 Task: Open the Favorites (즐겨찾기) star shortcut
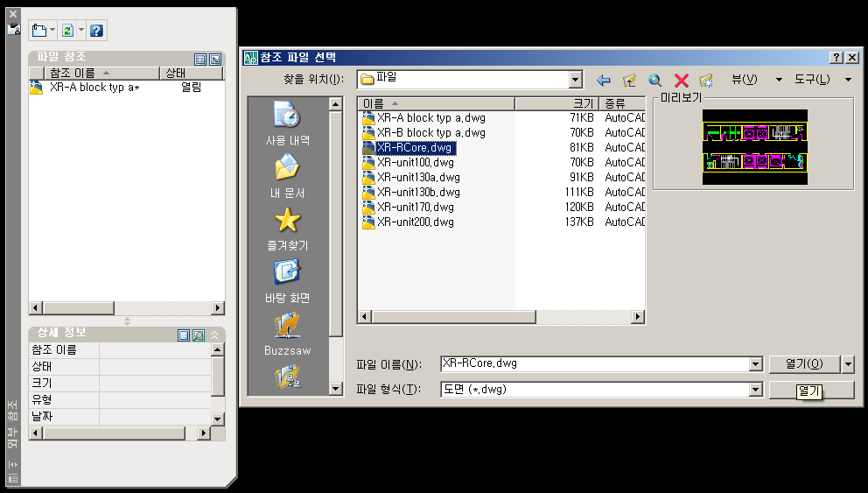(x=287, y=228)
